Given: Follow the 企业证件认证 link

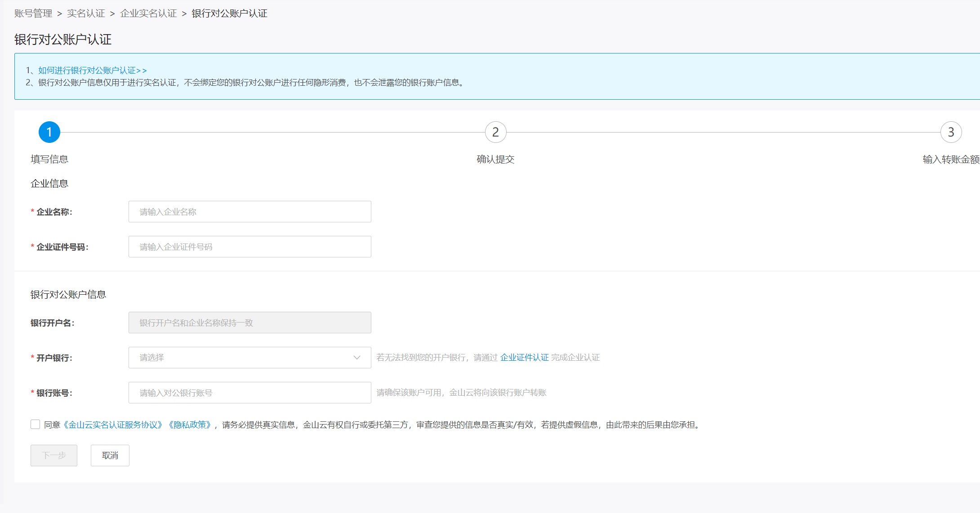Looking at the screenshot, I should click(x=524, y=358).
